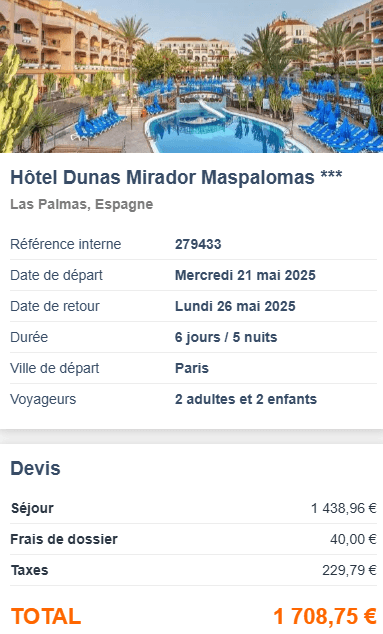Select the Séjour price 1 438,96 €
Image resolution: width=383 pixels, height=634 pixels.
344,508
